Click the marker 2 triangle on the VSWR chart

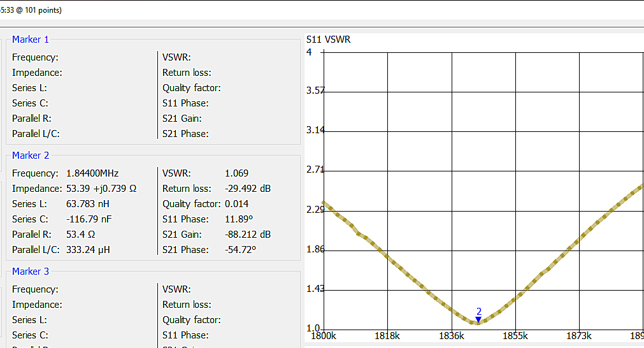[478, 319]
